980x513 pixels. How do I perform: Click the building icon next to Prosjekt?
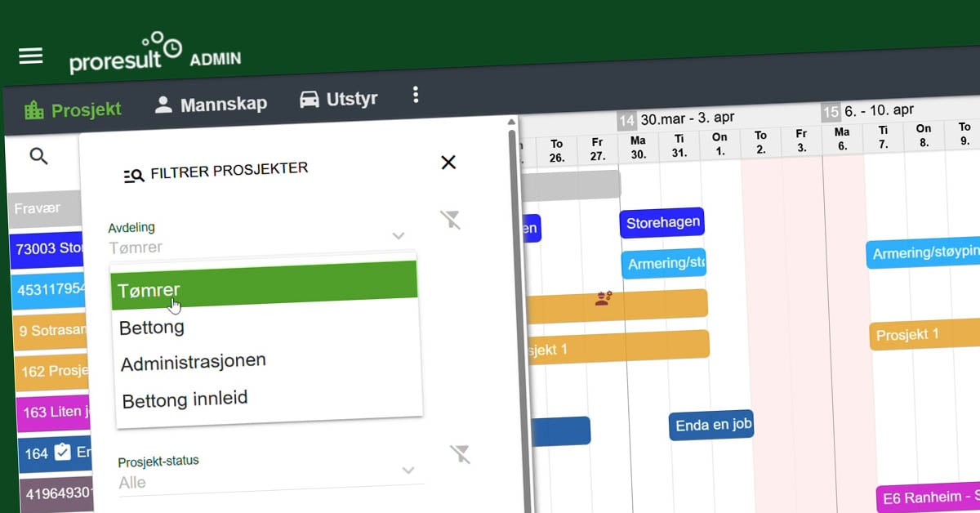coord(35,108)
